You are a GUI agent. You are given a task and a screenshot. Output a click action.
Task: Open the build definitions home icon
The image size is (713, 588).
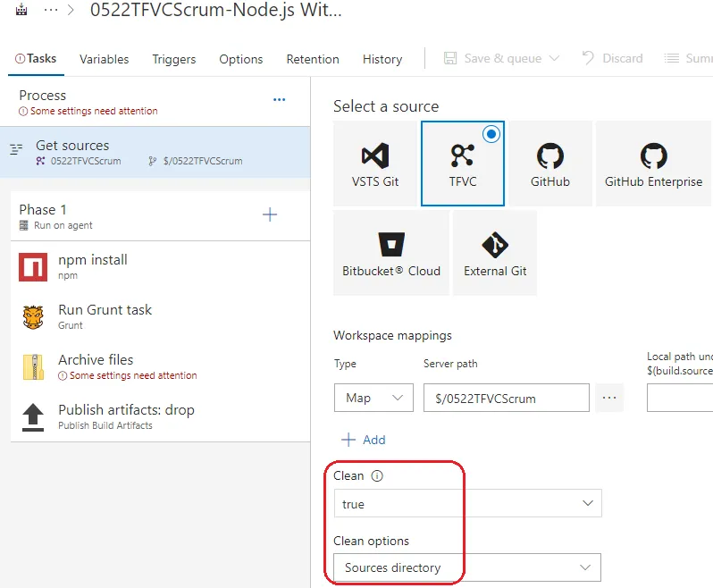tap(21, 10)
